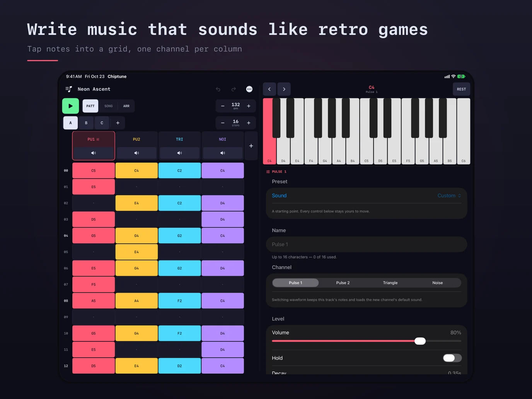Add a new channel column
This screenshot has width=532, height=399.
point(251,146)
